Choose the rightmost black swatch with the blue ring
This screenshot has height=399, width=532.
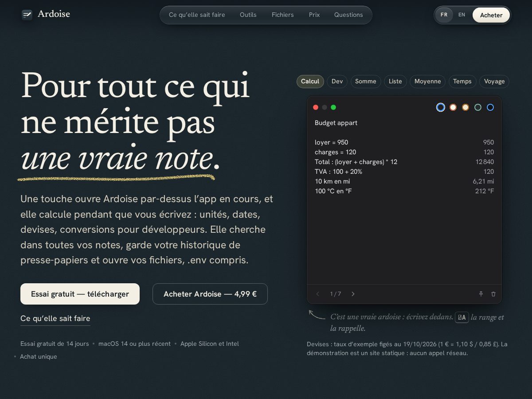click(490, 107)
